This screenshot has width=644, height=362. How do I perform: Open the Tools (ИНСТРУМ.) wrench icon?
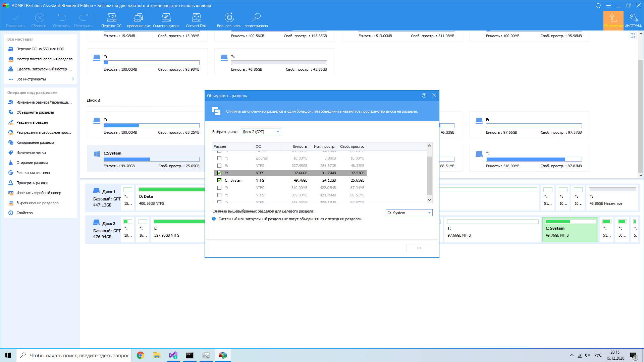[633, 20]
